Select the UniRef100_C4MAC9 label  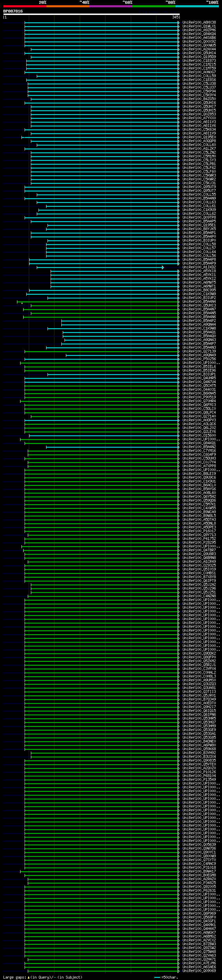click(199, 864)
